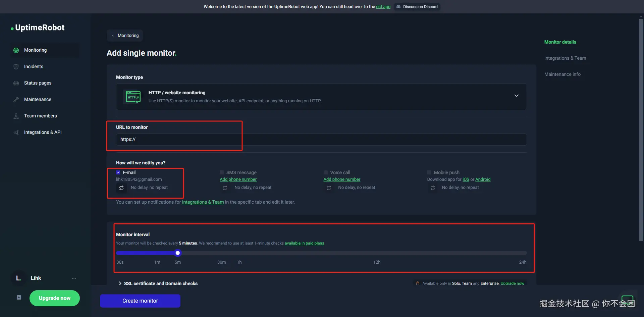Click the page vertical scrollbar
The width and height of the screenshot is (644, 317).
pyautogui.click(x=641, y=130)
